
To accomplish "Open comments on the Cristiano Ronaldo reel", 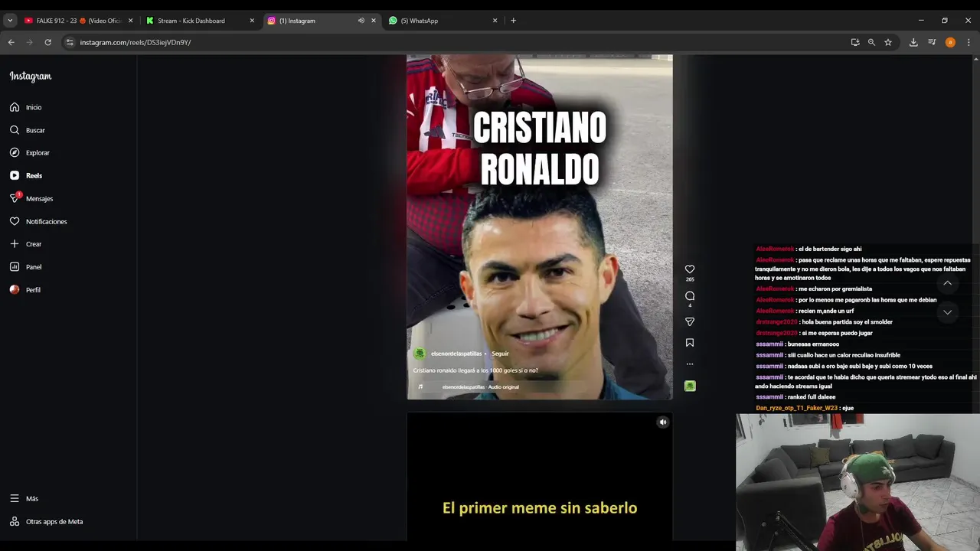I will coord(689,295).
